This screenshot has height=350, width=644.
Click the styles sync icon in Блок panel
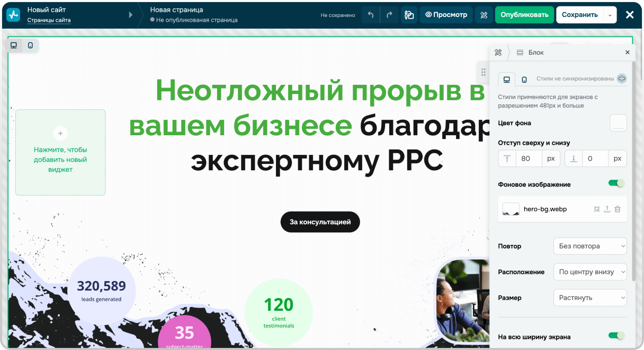click(622, 78)
